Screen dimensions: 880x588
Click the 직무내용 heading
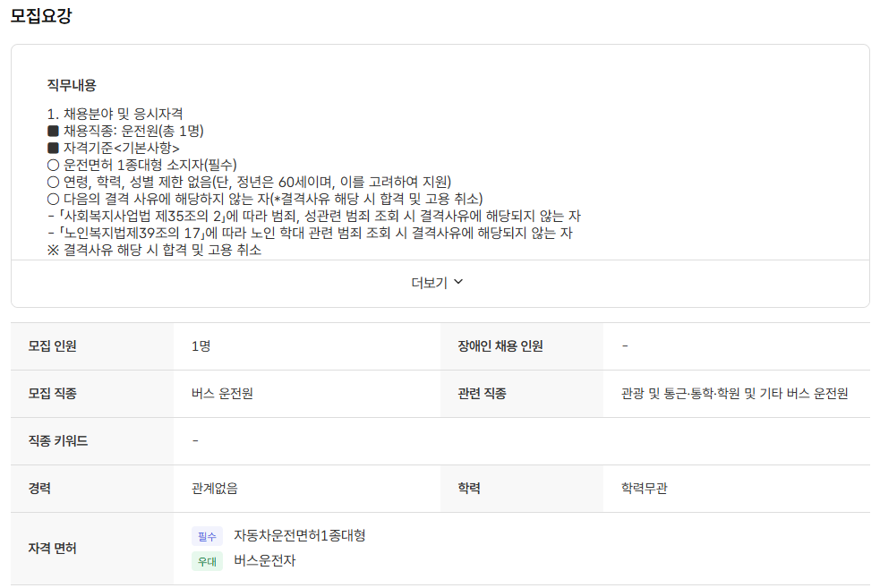tap(72, 85)
